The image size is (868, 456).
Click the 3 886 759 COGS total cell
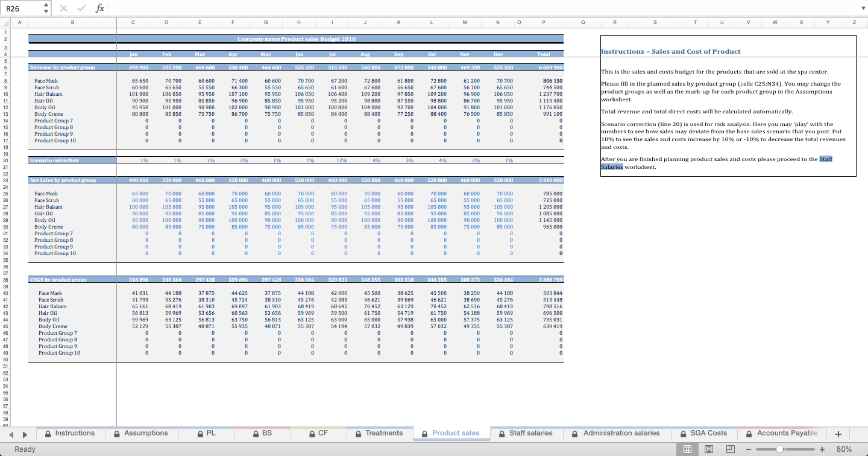[x=543, y=280]
